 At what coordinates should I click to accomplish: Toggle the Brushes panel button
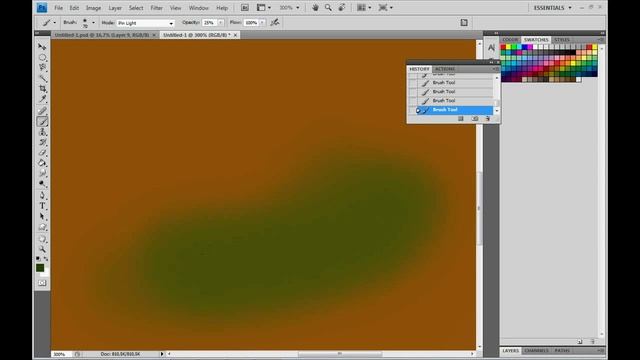coord(464,22)
